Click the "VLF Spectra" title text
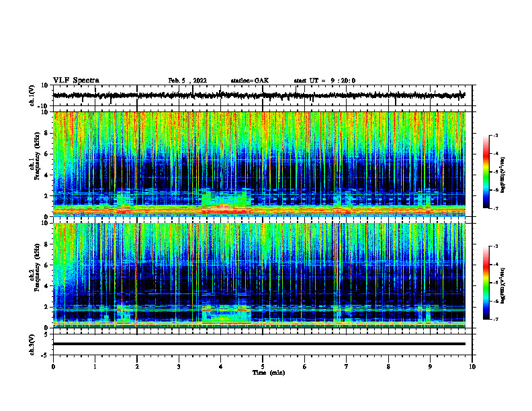This screenshot has width=532, height=411. (76, 81)
